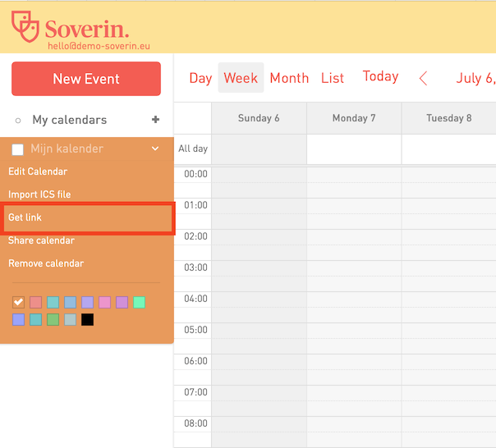Click the July 6 date range title
496x448 pixels.
coord(475,78)
